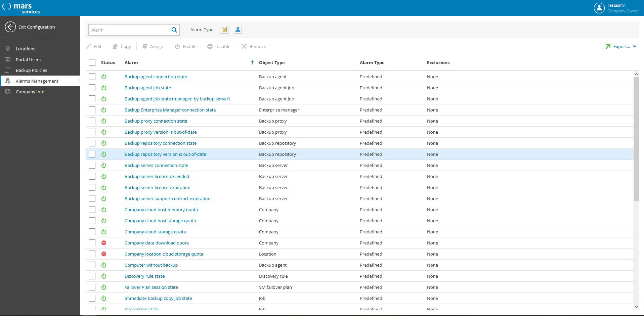This screenshot has width=644, height=316.
Task: Filter by custom user alarm type icon
Action: coord(238,30)
